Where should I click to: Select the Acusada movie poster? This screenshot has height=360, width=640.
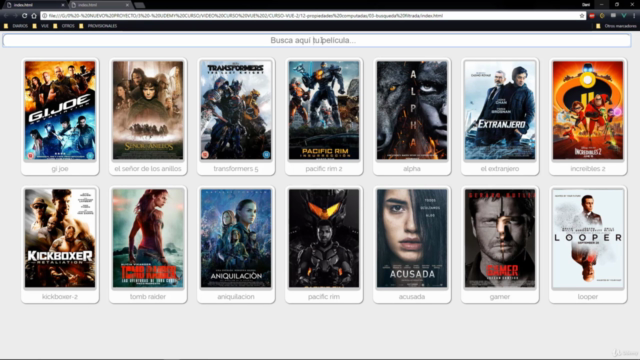pos(412,238)
